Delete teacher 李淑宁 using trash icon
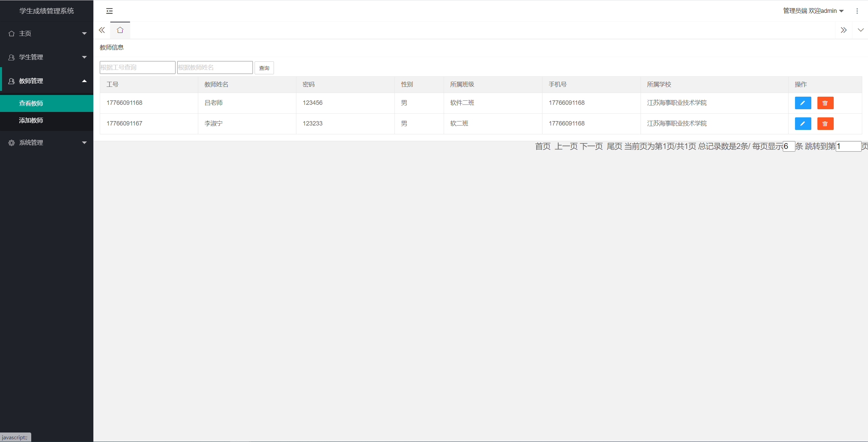Screen dimensions: 868x442 pyautogui.click(x=825, y=123)
